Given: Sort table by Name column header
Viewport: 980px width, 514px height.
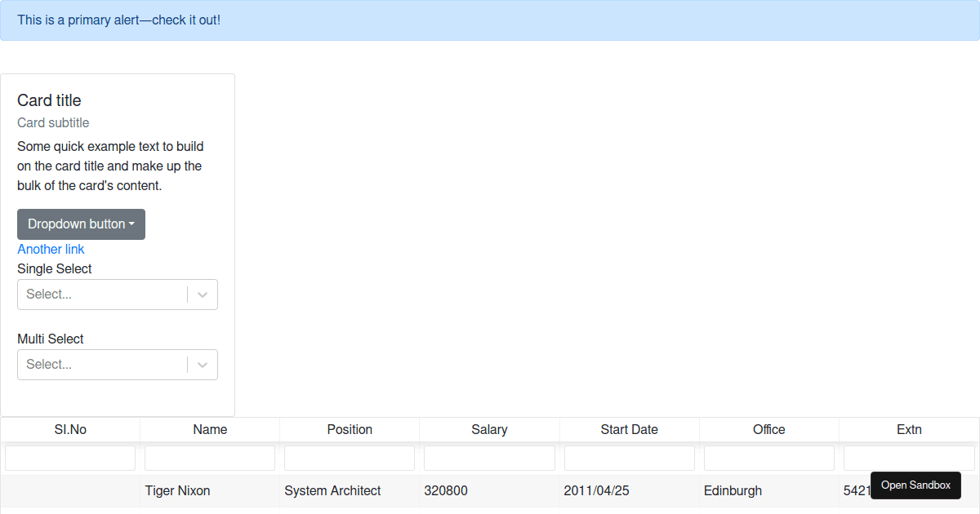Looking at the screenshot, I should click(210, 430).
